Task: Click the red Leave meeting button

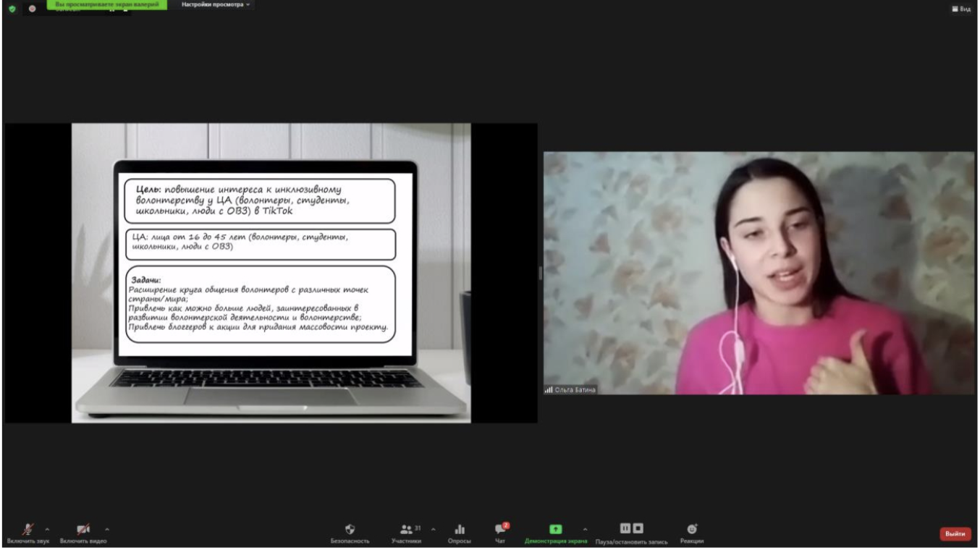Action: 955,534
